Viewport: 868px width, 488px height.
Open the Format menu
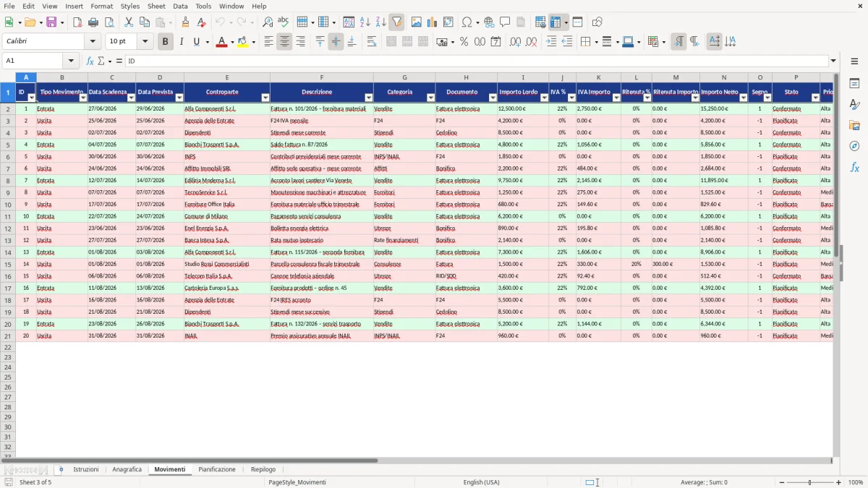[101, 6]
